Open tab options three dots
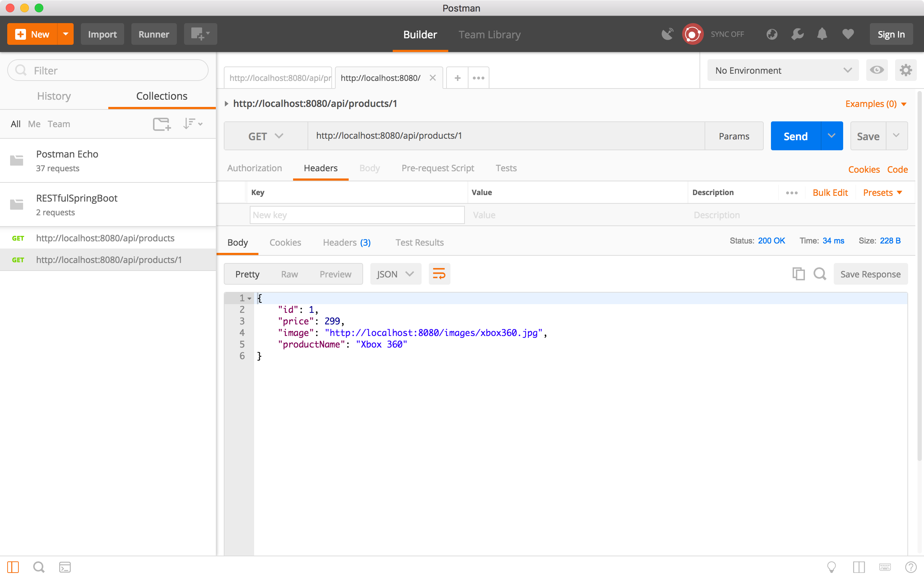This screenshot has width=924, height=578. [478, 78]
